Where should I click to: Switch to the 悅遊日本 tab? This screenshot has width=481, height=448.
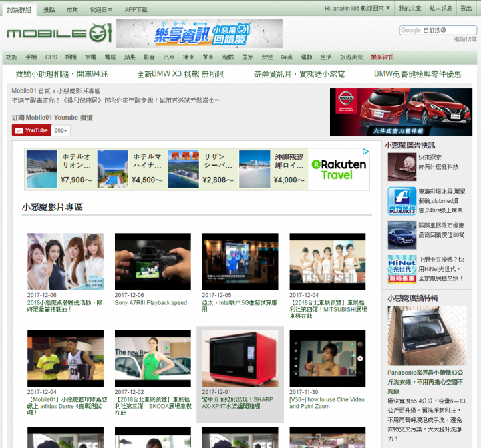pyautogui.click(x=102, y=10)
